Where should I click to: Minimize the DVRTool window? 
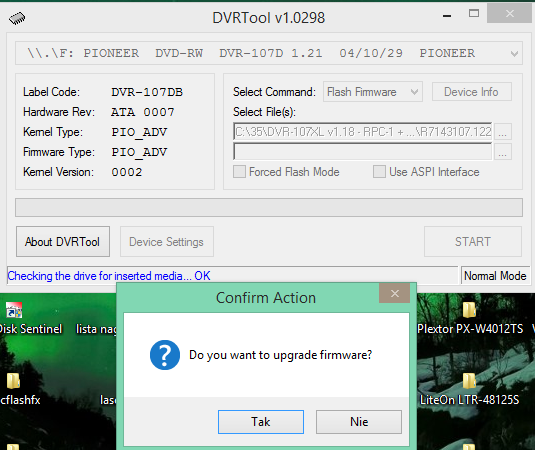(x=447, y=16)
